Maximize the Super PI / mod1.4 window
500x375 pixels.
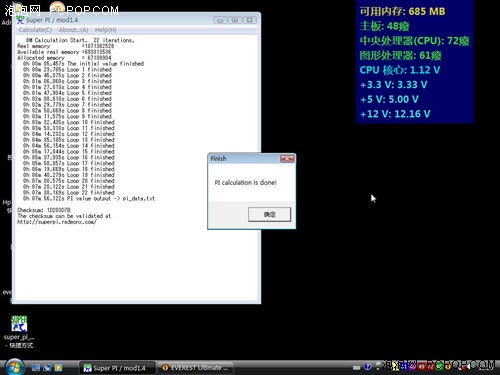(235, 20)
